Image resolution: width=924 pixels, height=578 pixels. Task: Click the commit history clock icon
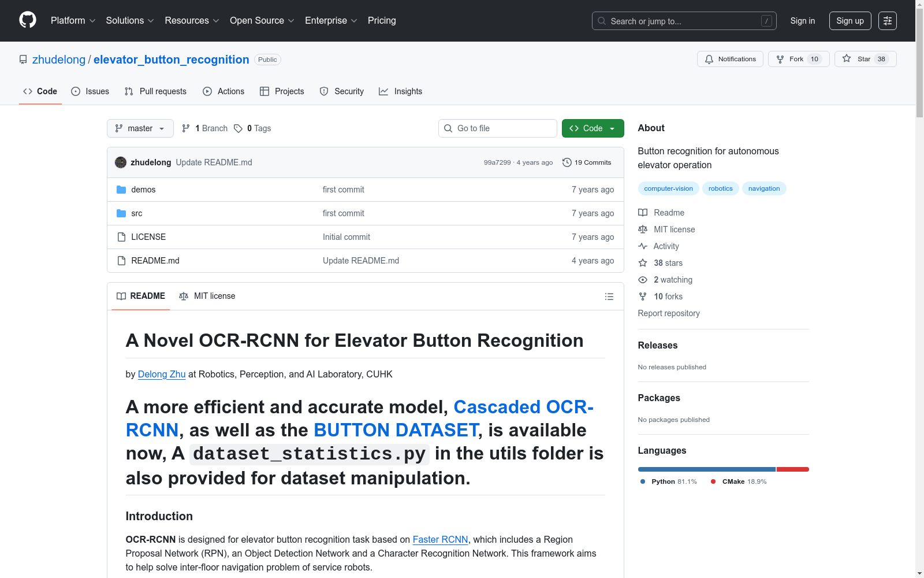coord(567,162)
